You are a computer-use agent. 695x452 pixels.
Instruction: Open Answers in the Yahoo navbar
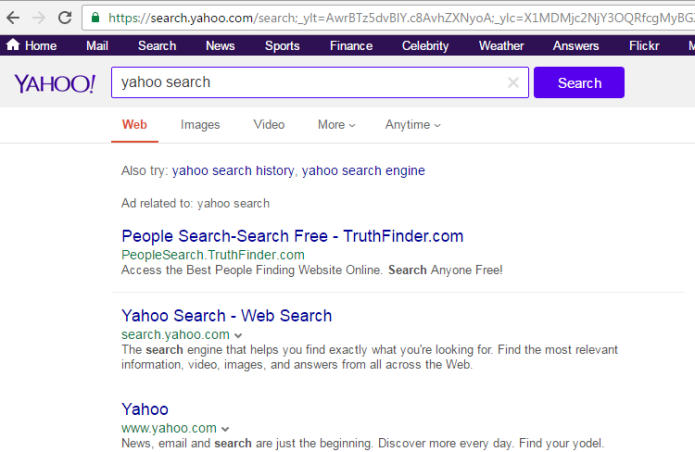(575, 46)
